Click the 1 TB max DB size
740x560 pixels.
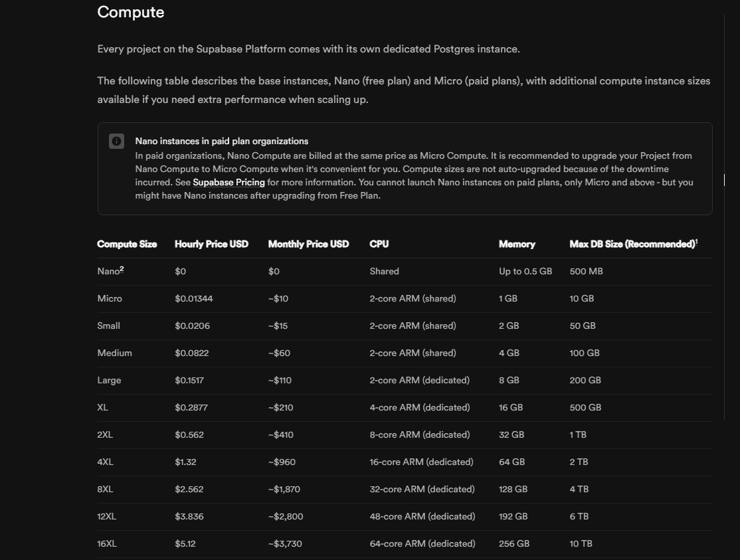(x=578, y=435)
